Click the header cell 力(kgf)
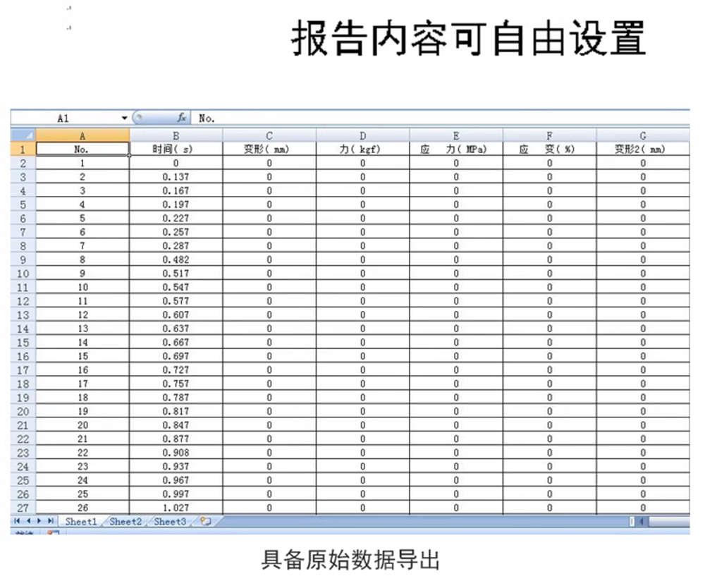Image resolution: width=705 pixels, height=588 pixels. [363, 149]
